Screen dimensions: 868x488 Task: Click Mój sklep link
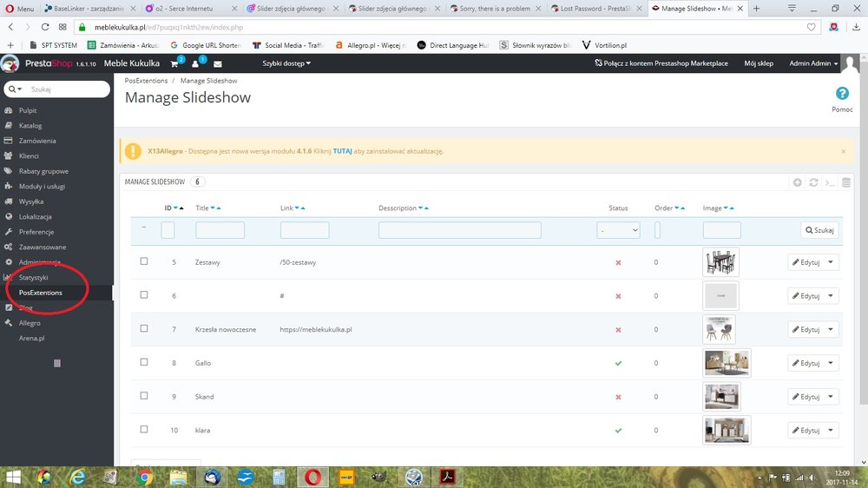(759, 63)
